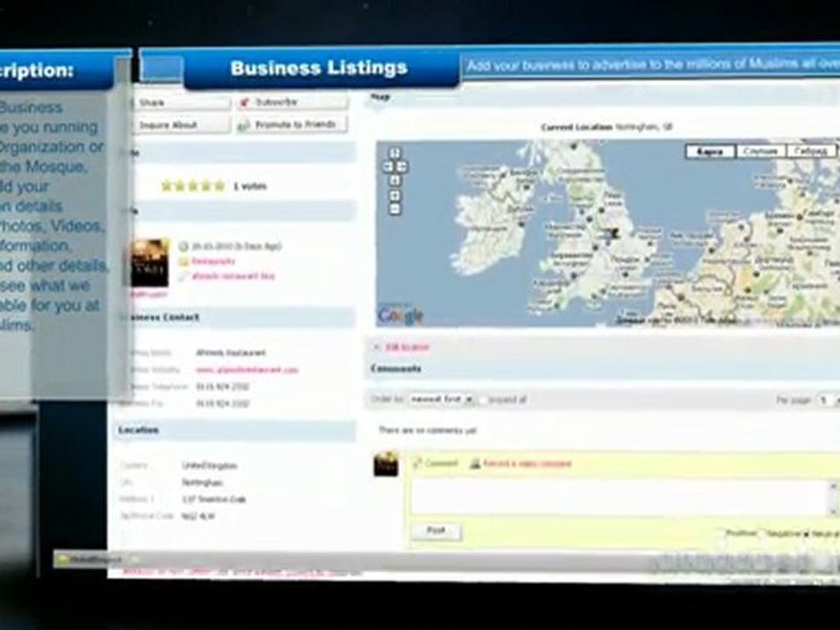This screenshot has height=630, width=840.
Task: Click the tag icon beside listing tags
Action: pos(183,276)
